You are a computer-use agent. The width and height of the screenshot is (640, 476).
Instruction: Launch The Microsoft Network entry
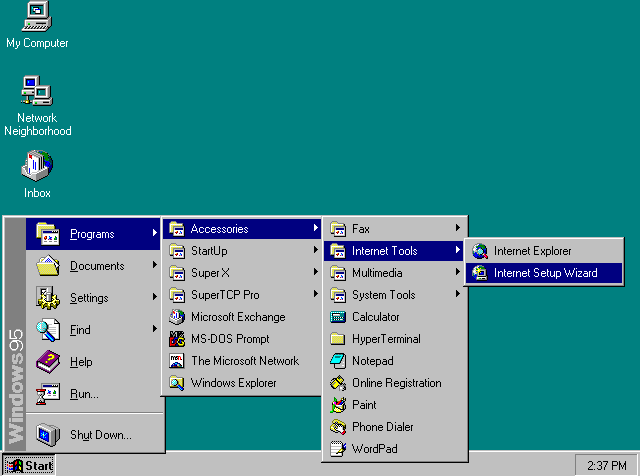click(242, 361)
